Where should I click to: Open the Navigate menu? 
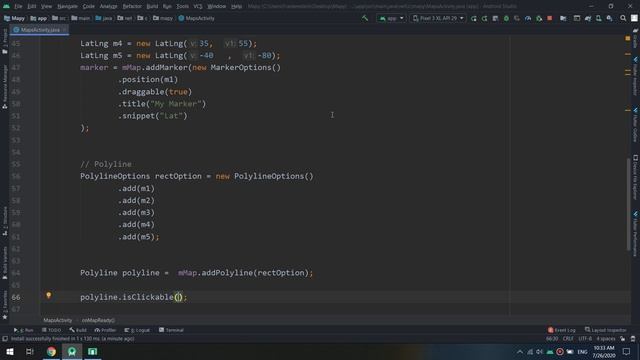pyautogui.click(x=67, y=7)
